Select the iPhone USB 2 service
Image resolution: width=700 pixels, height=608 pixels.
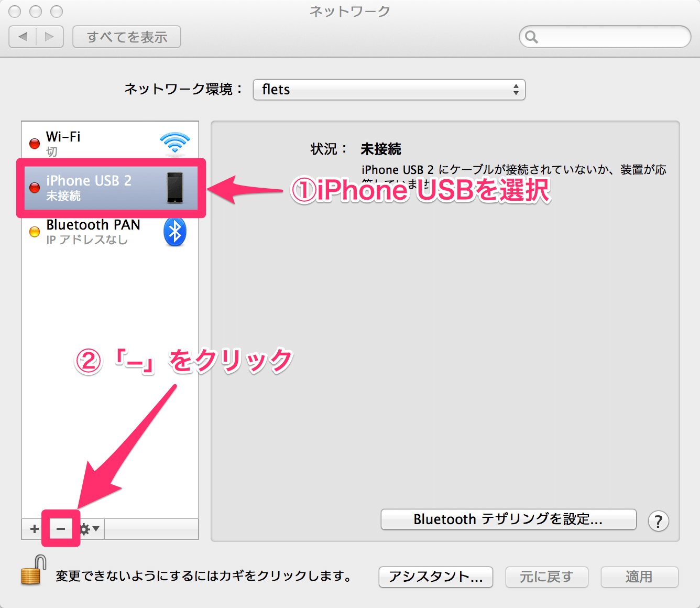point(110,188)
